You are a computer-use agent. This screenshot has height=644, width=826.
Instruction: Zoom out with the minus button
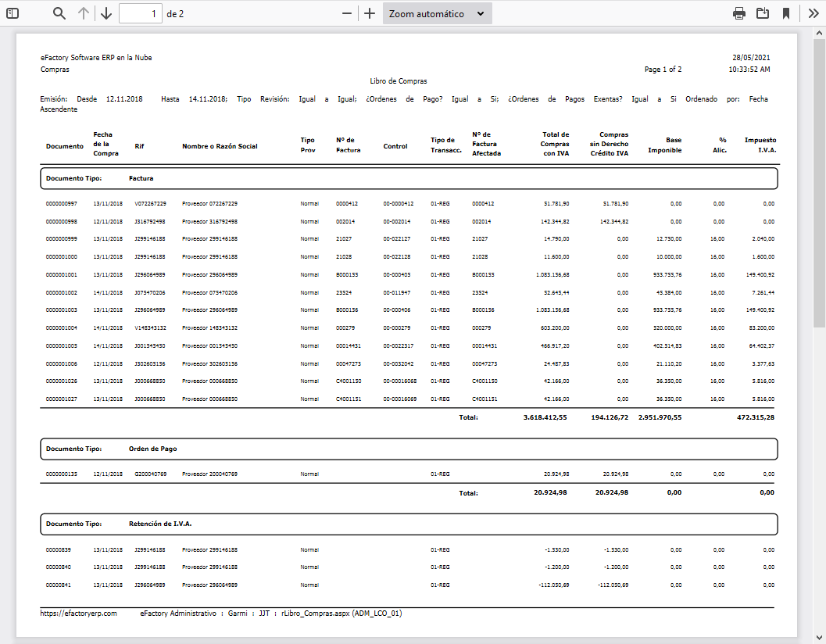coord(347,13)
